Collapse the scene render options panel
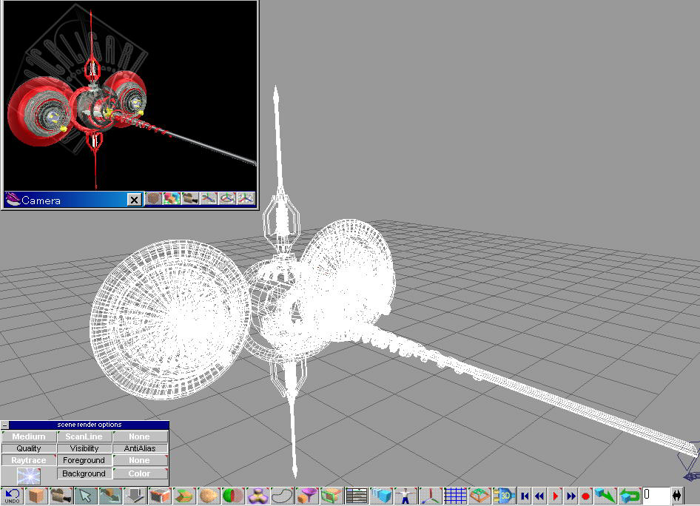This screenshot has width=700, height=506. click(5, 425)
